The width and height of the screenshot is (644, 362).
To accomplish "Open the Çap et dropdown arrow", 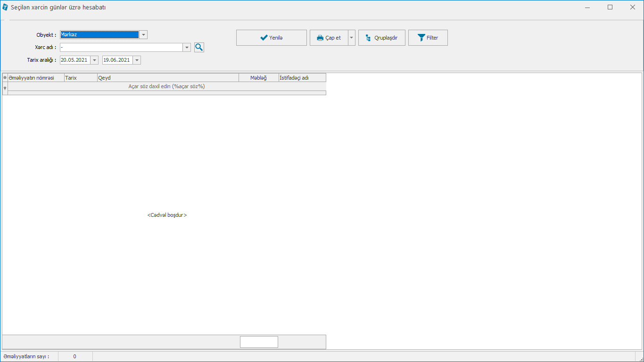I will point(352,38).
